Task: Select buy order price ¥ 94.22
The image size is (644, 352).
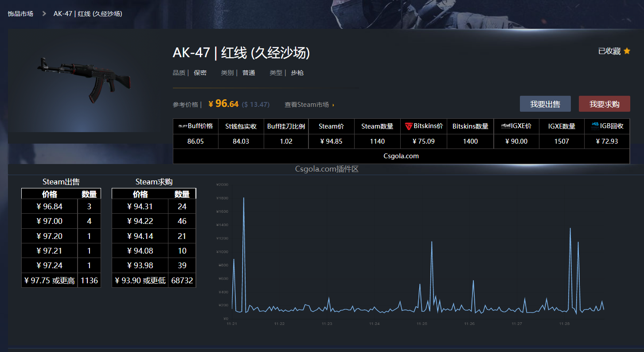Action: (x=140, y=221)
